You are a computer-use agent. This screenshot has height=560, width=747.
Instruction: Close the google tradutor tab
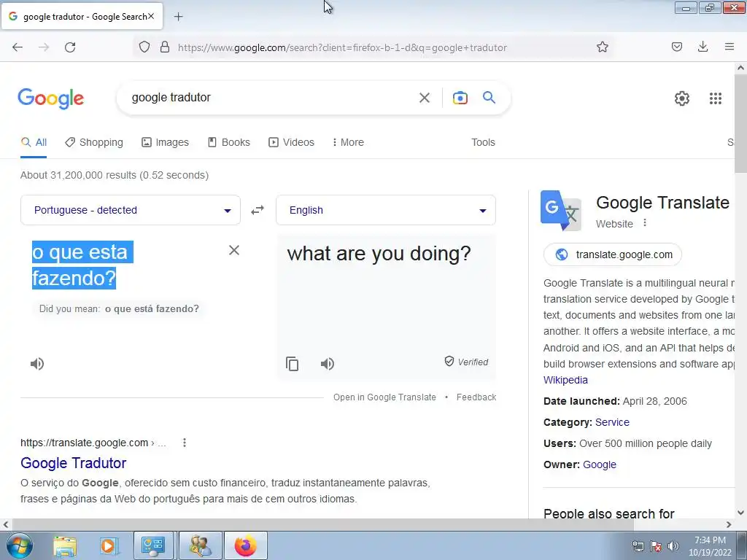click(151, 16)
